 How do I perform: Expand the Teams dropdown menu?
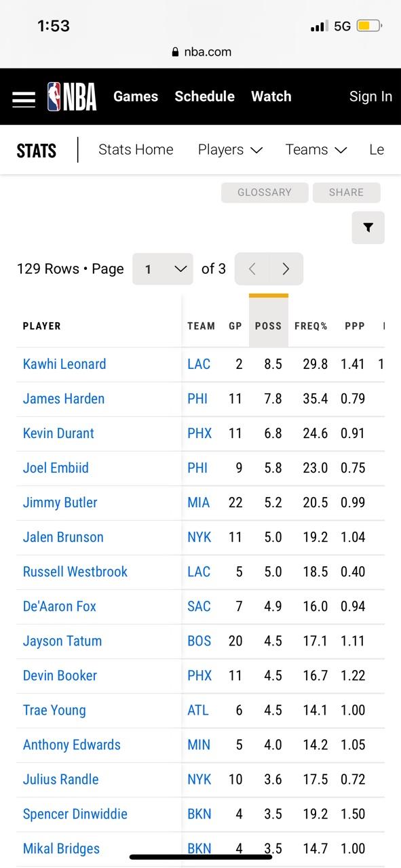(x=316, y=150)
